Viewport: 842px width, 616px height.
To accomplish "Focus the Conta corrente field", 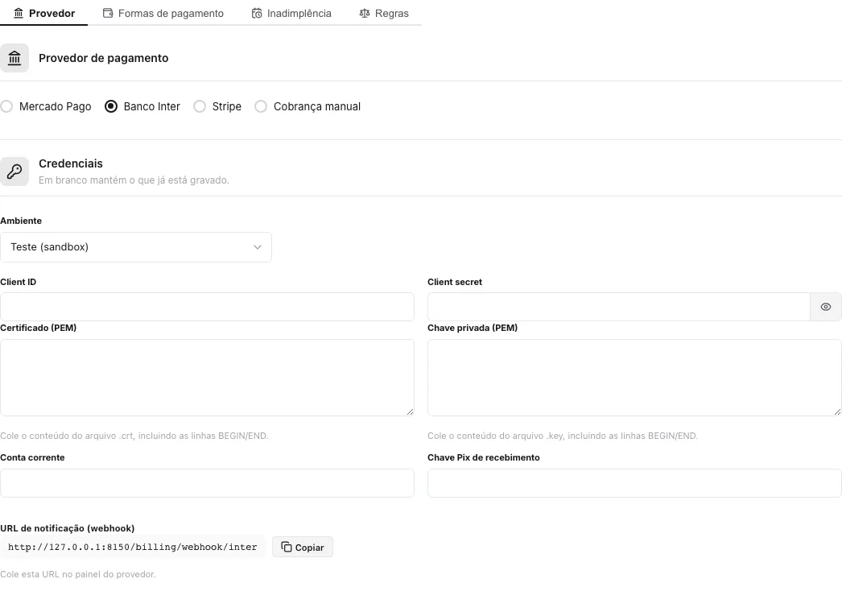I will point(207,483).
